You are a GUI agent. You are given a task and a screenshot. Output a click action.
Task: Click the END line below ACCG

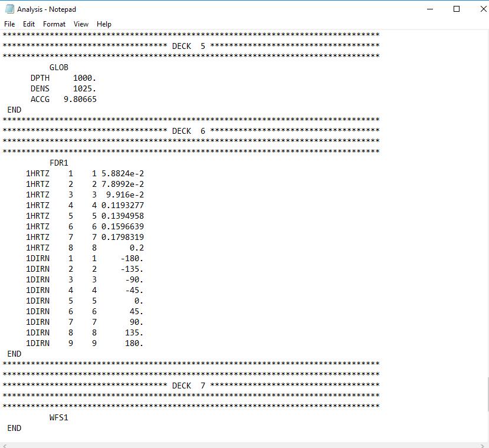click(14, 110)
